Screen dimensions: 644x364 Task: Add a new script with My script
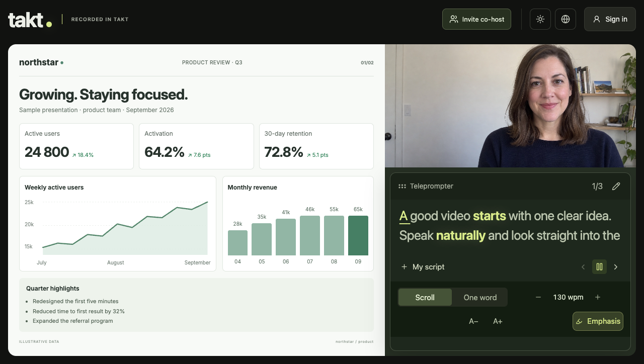423,267
